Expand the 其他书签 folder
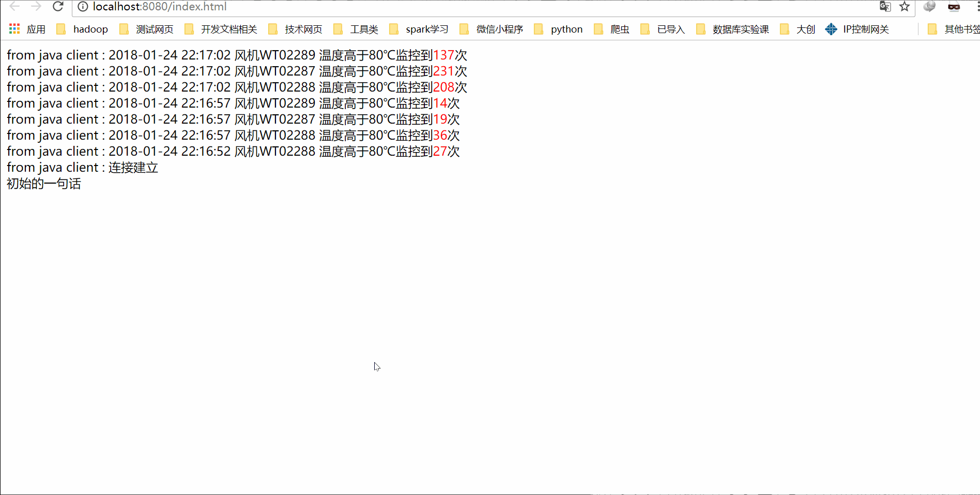Screen dimensions: 980x495 pyautogui.click(x=958, y=29)
